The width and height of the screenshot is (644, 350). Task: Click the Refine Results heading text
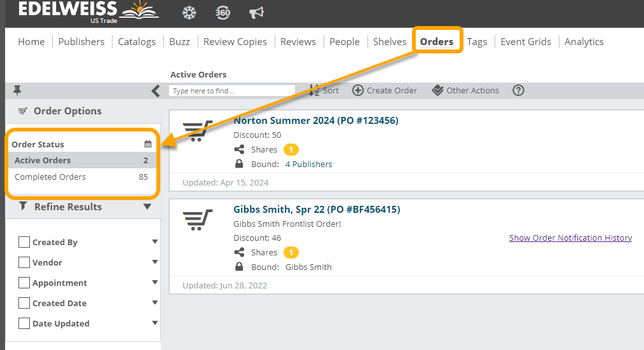coord(68,206)
